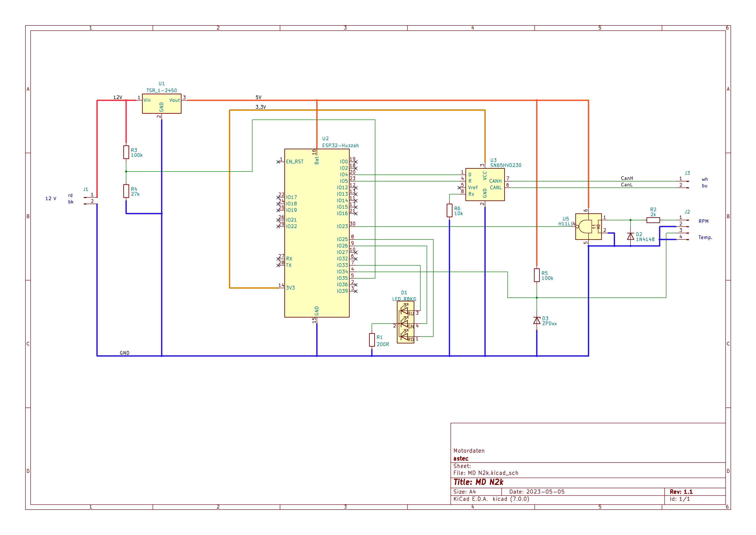This screenshot has width=756, height=535.
Task: Select the U1 TSR_1-2450 regulator symbol
Action: (161, 104)
